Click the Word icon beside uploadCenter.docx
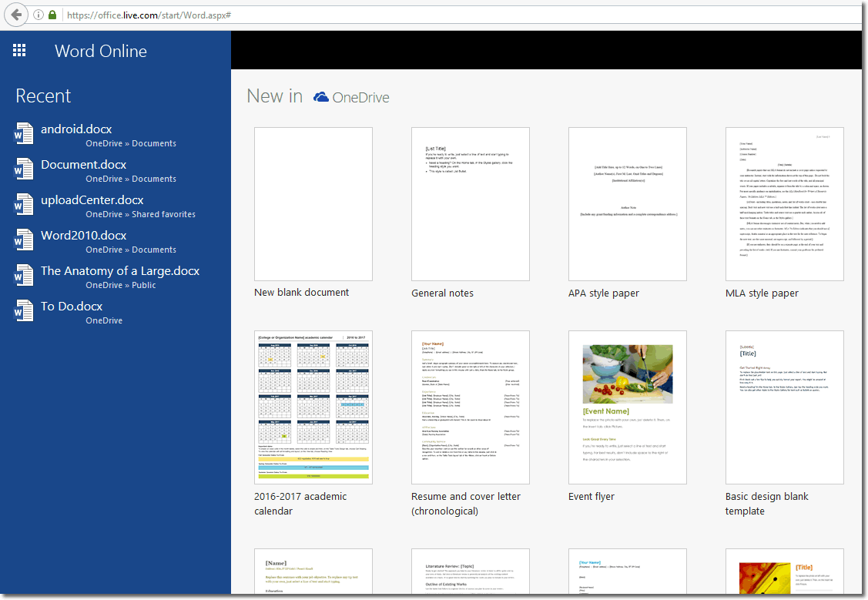The image size is (868, 600). click(23, 204)
